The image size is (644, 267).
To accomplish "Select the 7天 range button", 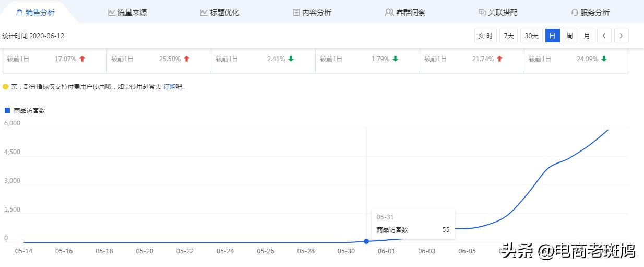I will pos(509,36).
